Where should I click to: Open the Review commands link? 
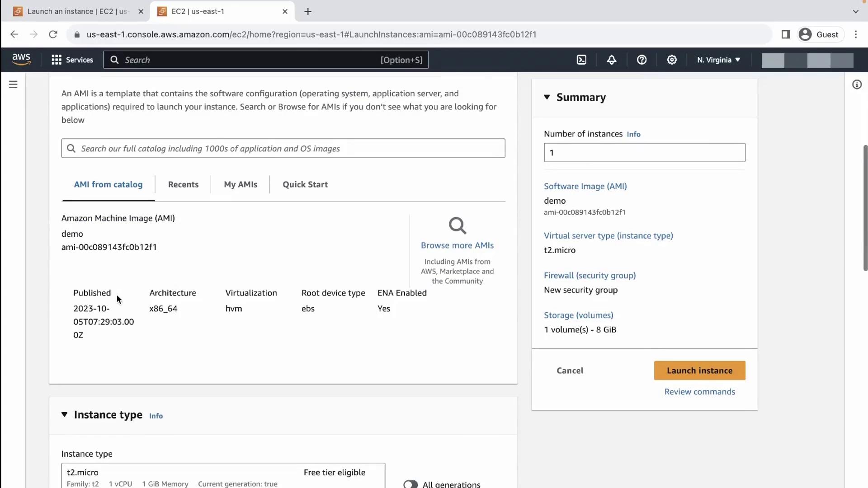699,392
